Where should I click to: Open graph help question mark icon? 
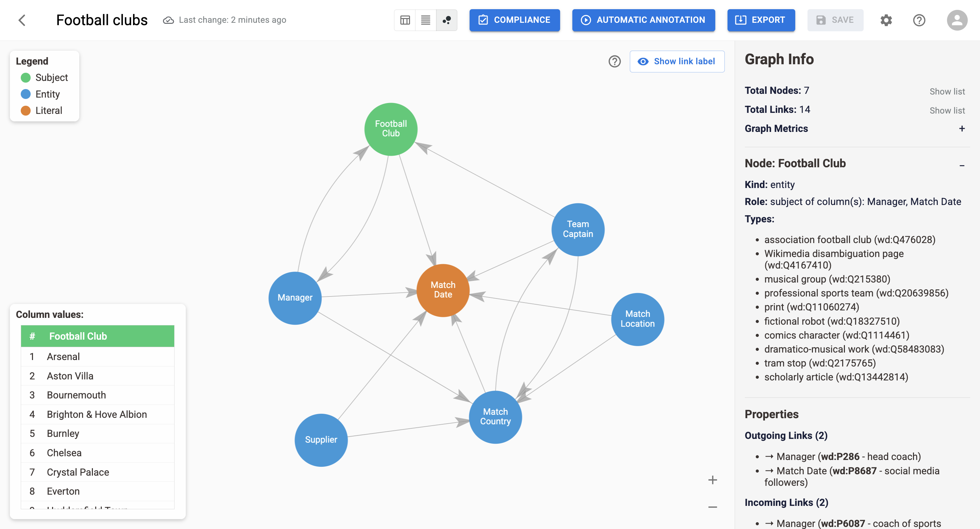coord(615,61)
